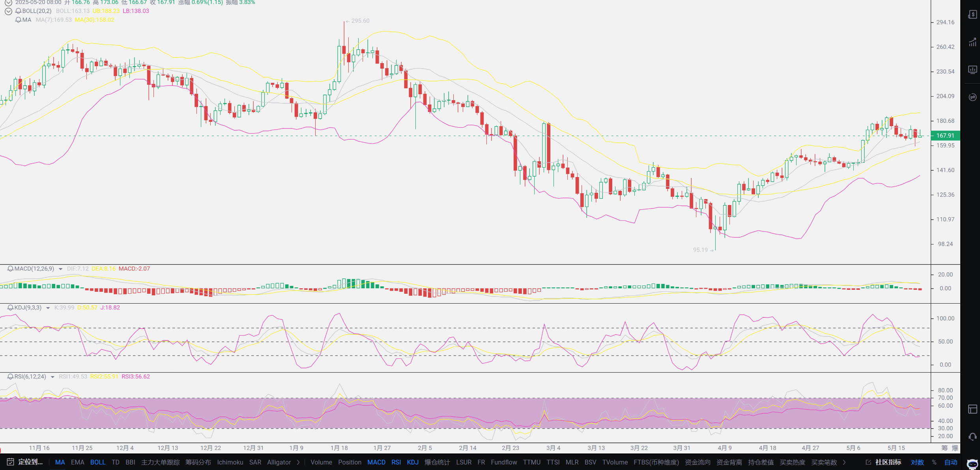Click the 295.60 high price marker on chart
This screenshot has width=980, height=470.
(x=357, y=21)
